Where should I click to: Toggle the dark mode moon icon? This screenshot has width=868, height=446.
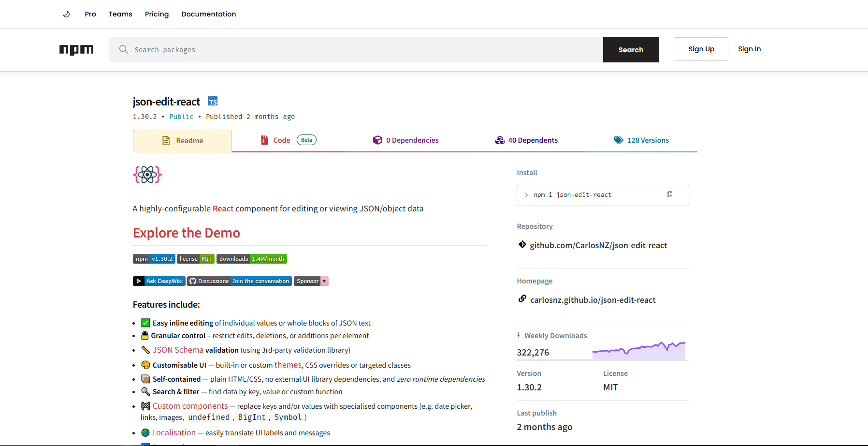point(66,14)
